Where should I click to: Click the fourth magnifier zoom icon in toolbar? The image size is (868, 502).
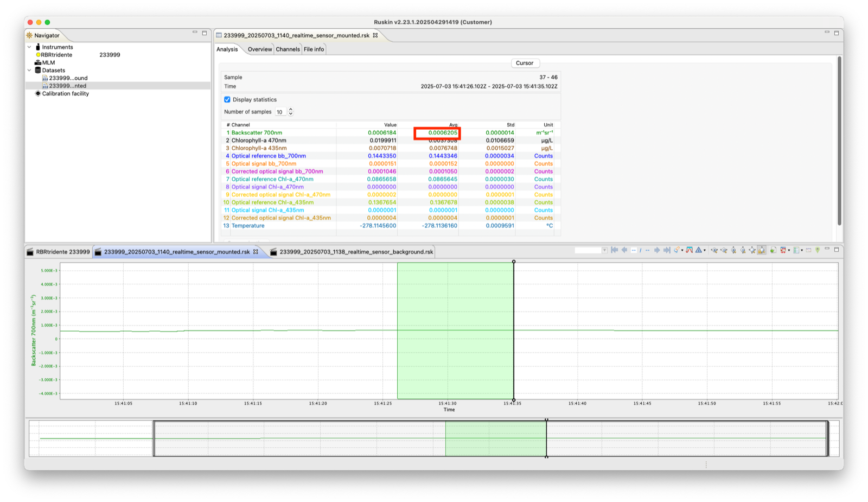(743, 250)
